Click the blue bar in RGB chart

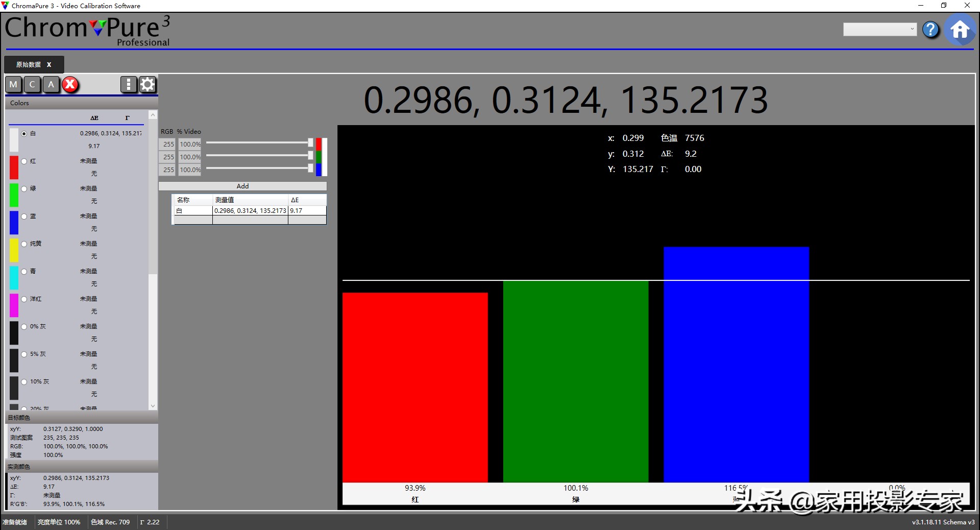736,365
